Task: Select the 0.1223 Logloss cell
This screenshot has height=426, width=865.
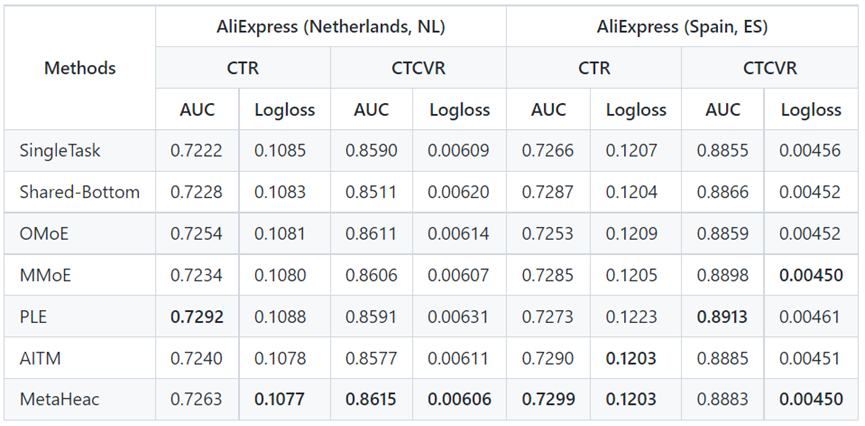Action: (636, 316)
